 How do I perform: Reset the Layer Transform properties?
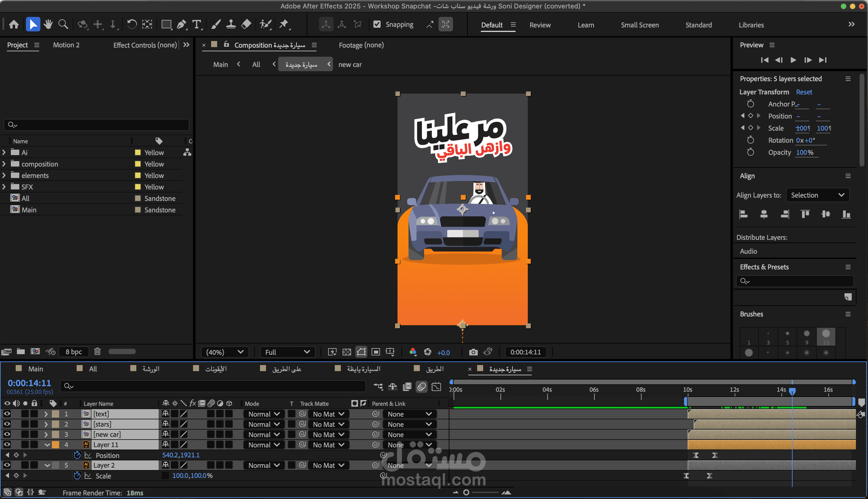pos(803,92)
